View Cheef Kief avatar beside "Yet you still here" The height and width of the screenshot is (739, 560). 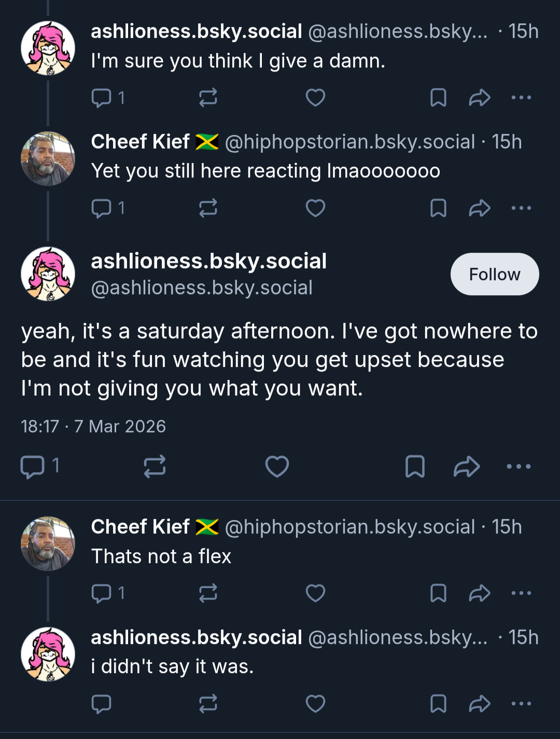(x=48, y=158)
